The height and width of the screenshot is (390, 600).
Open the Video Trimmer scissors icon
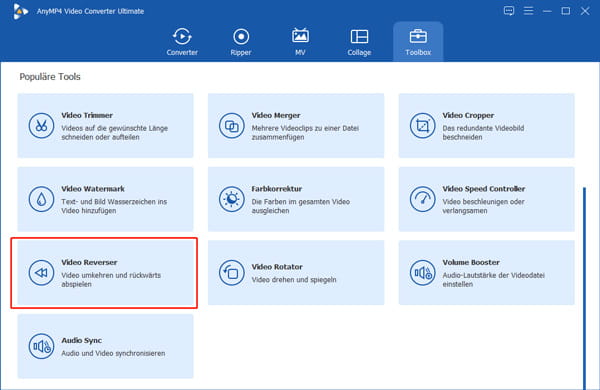pyautogui.click(x=41, y=126)
